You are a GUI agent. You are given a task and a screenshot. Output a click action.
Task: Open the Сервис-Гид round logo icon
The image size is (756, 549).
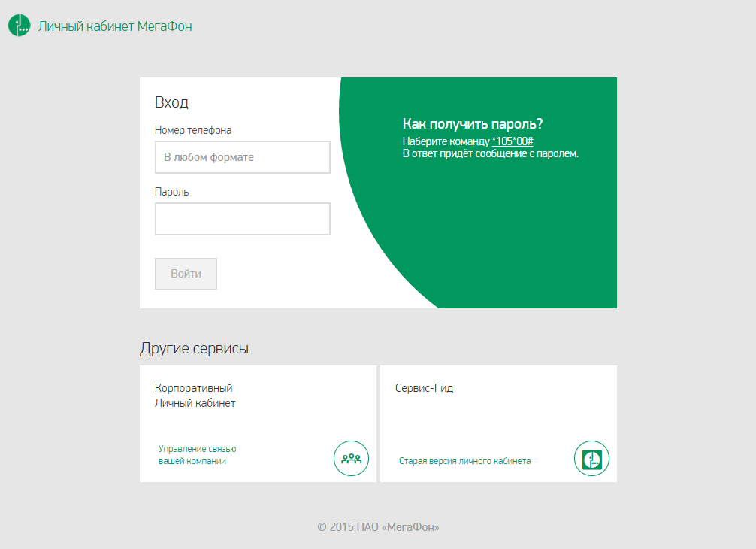pyautogui.click(x=591, y=458)
